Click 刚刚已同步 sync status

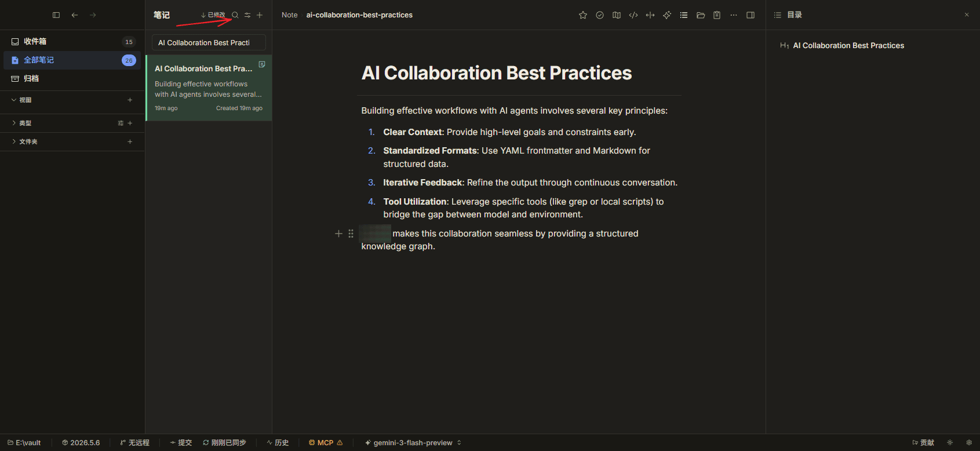[224, 442]
